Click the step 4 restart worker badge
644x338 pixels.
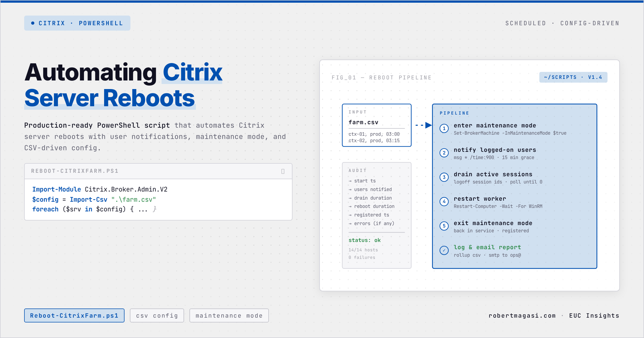[x=444, y=202]
